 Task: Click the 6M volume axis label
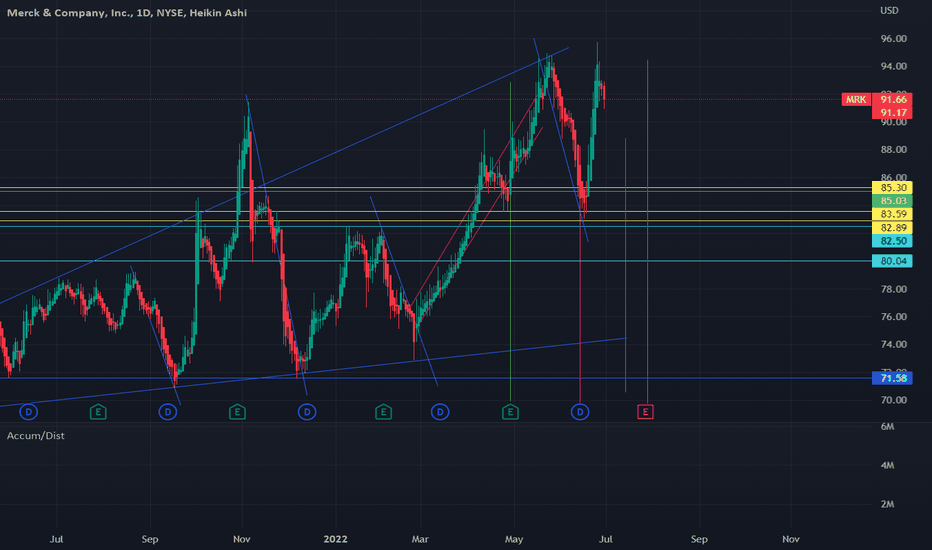tap(887, 426)
